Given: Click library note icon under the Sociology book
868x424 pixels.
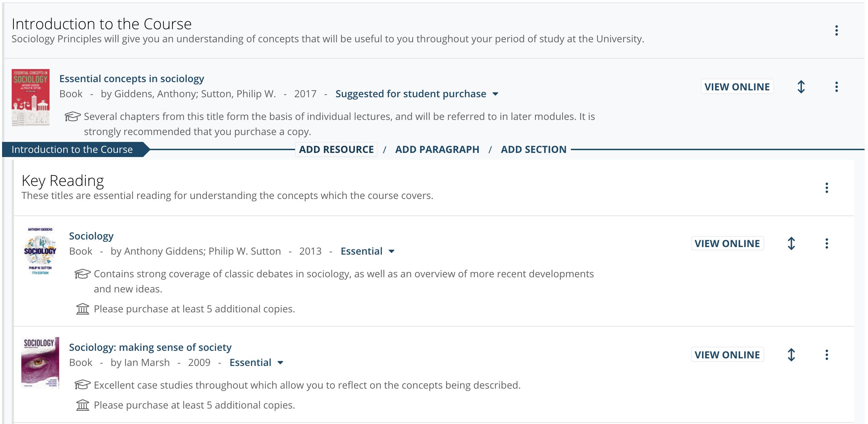Looking at the screenshot, I should (x=83, y=309).
